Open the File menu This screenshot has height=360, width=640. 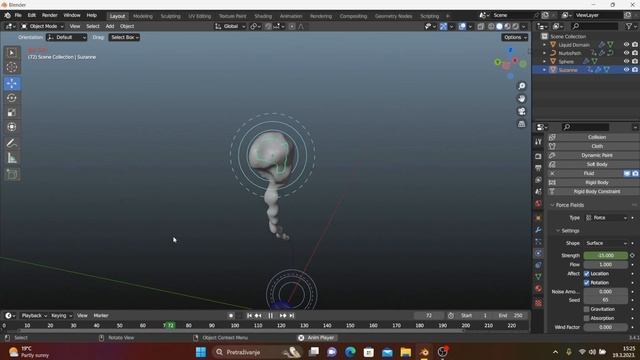tap(18, 15)
